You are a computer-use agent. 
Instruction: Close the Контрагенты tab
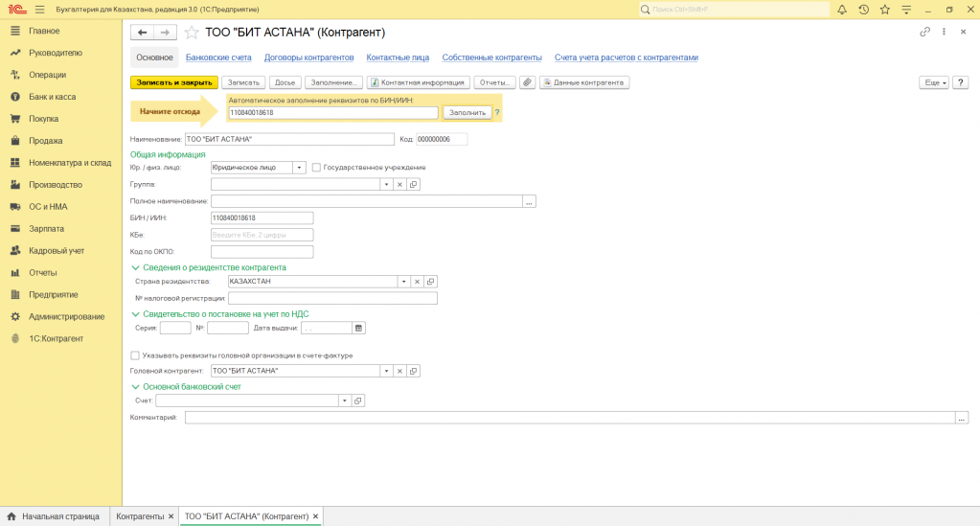(x=171, y=516)
